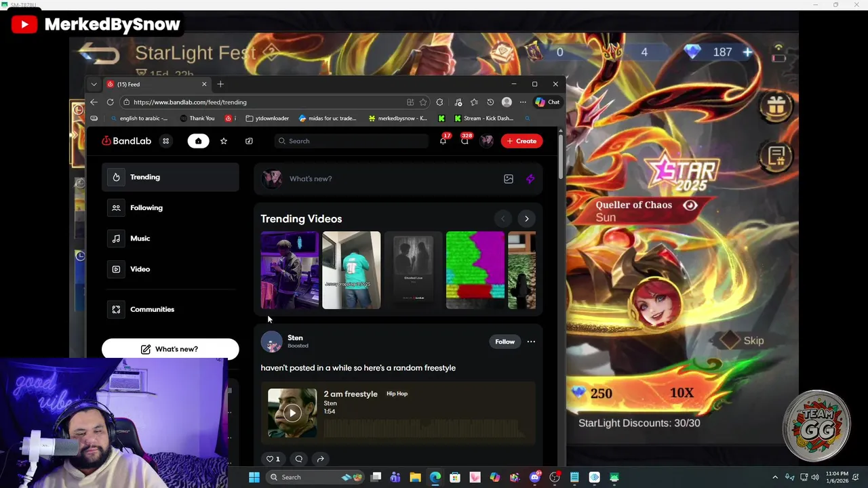The height and width of the screenshot is (488, 868).
Task: Click the game's back arrow beside StarLight Fest
Action: 99,54
